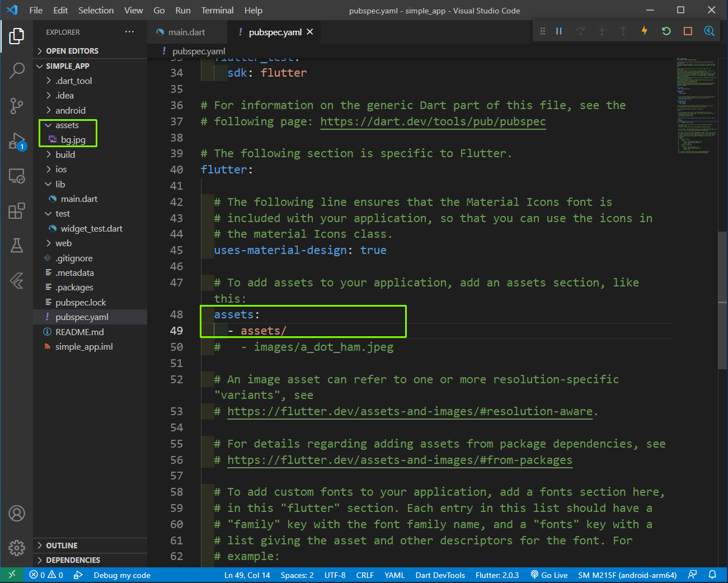Stop the debug session
The height and width of the screenshot is (583, 728).
pyautogui.click(x=688, y=31)
